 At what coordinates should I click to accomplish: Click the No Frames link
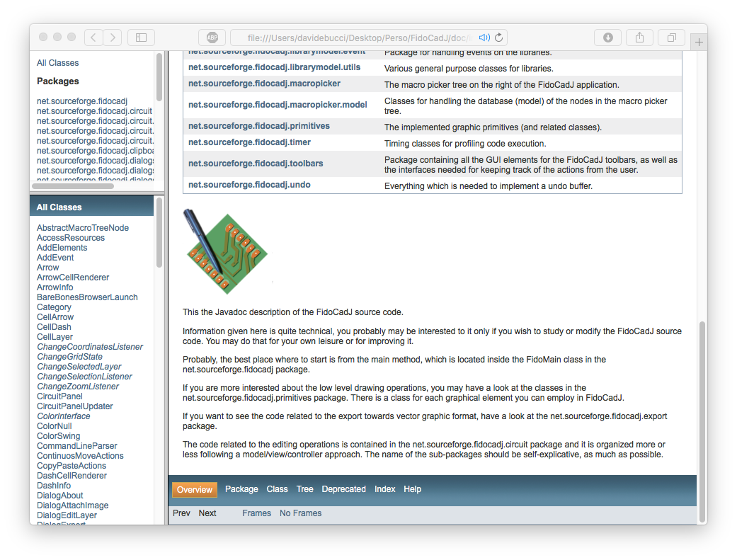click(x=300, y=513)
